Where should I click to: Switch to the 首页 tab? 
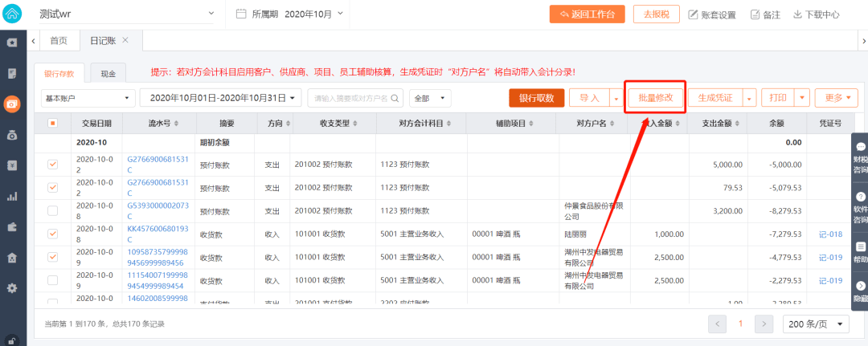(x=59, y=40)
